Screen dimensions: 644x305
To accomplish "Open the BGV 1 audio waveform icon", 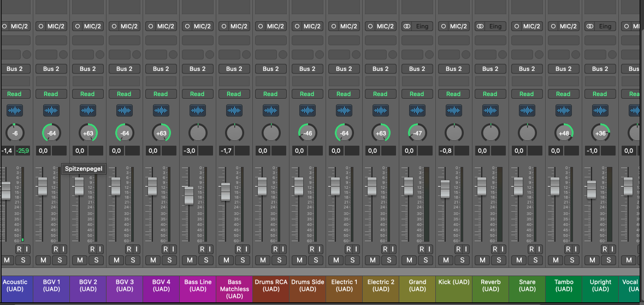I will click(51, 111).
